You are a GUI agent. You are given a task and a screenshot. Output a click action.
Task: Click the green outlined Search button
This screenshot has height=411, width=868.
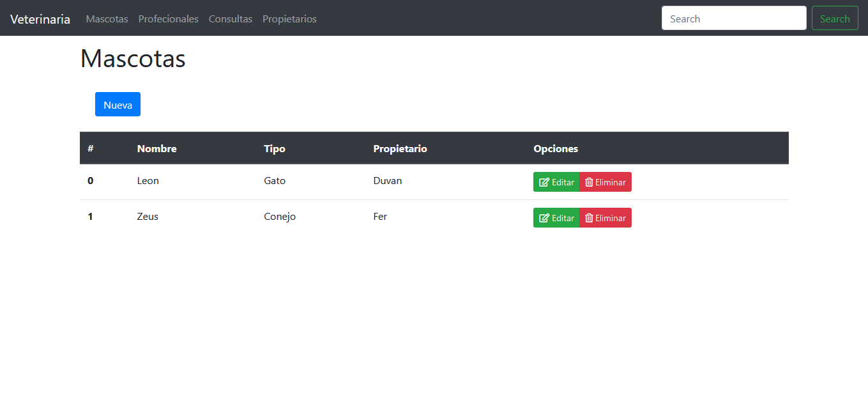click(835, 19)
